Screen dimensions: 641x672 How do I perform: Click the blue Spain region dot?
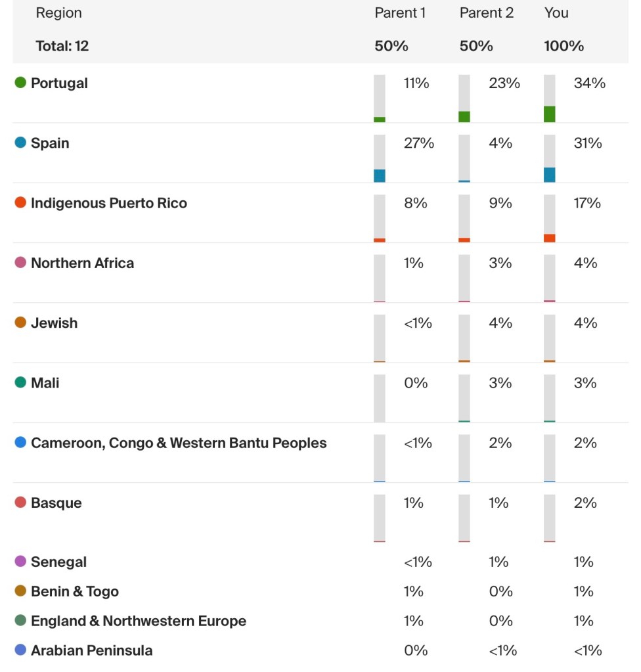pyautogui.click(x=20, y=143)
